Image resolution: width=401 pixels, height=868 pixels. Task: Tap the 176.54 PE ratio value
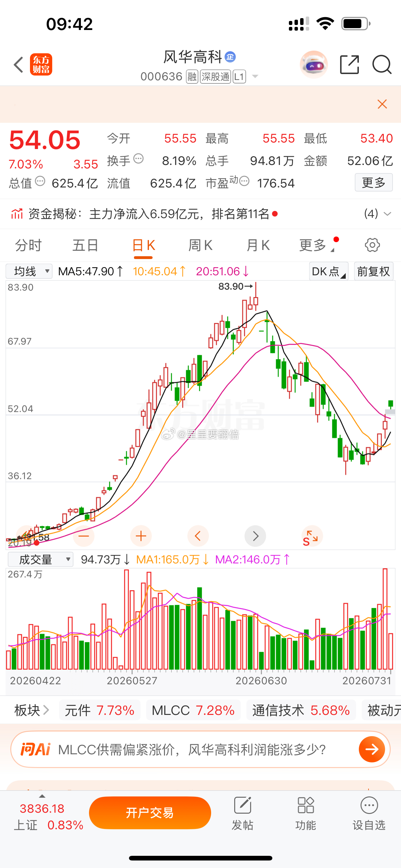(276, 183)
